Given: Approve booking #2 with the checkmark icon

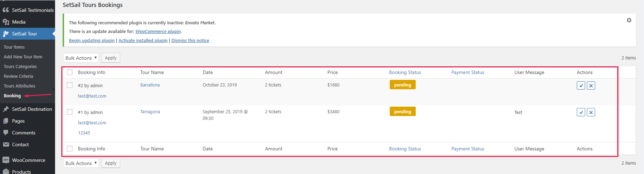Looking at the screenshot, I should pos(581,85).
